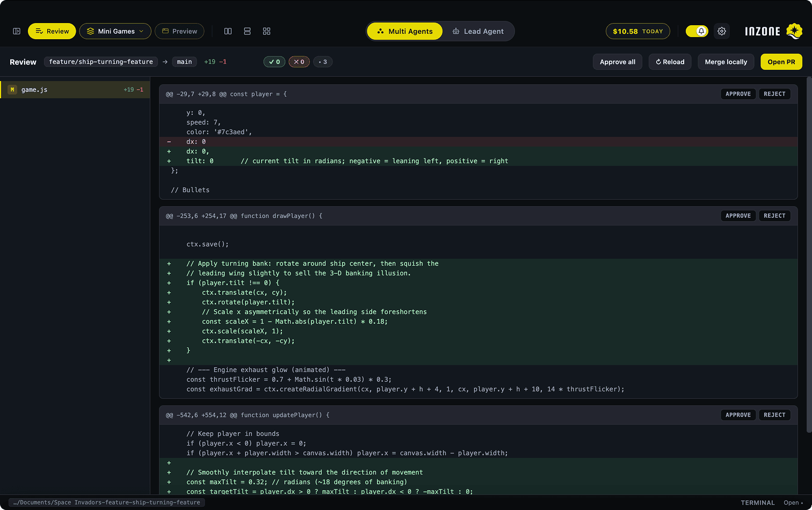The image size is (812, 510).
Task: Click the +19 −1 change summary in header
Action: click(215, 62)
